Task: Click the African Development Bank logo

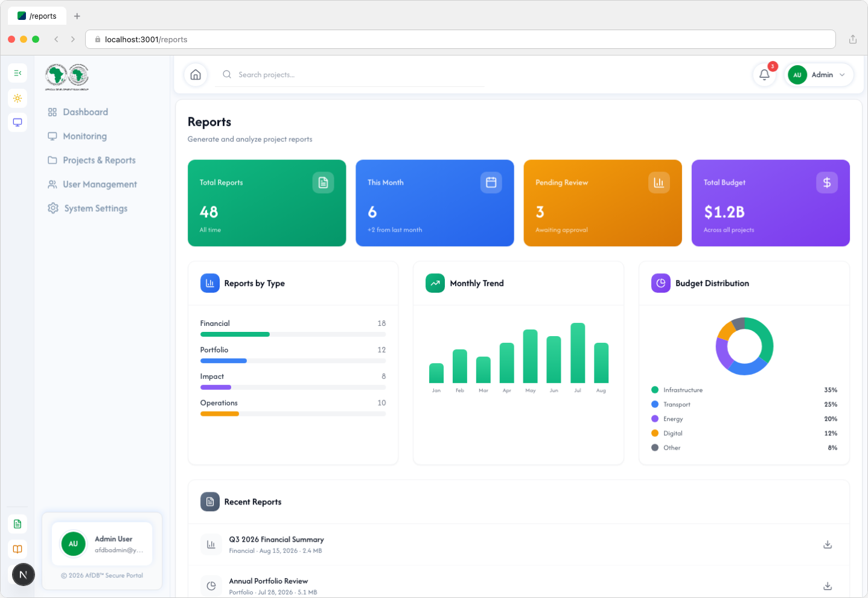Action: click(x=67, y=77)
